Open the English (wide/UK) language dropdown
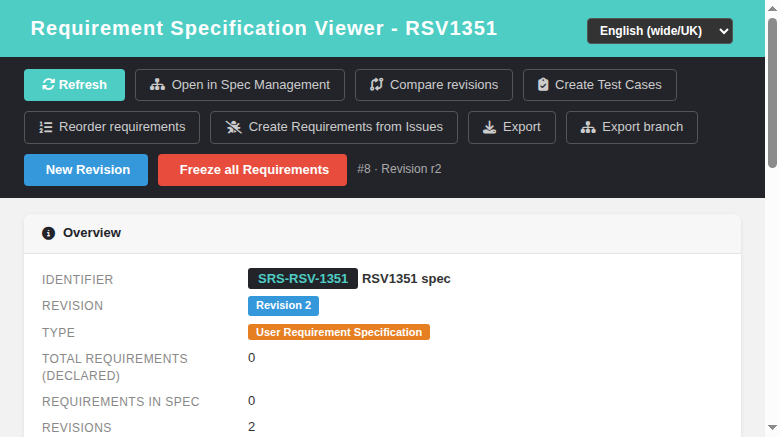 660,31
